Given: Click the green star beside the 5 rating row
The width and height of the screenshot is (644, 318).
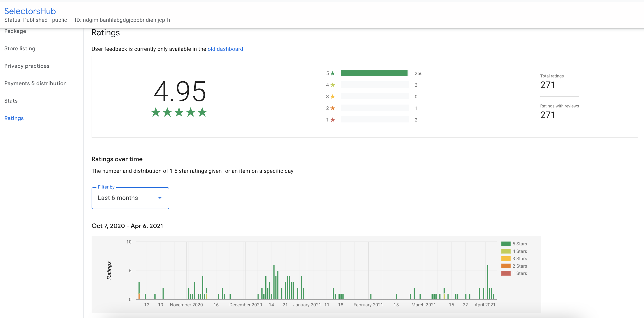Looking at the screenshot, I should (332, 73).
